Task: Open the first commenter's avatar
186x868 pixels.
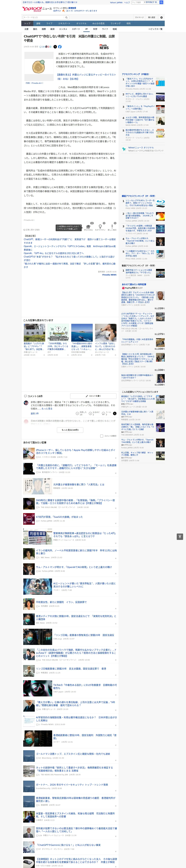Action: pyautogui.click(x=26, y=403)
